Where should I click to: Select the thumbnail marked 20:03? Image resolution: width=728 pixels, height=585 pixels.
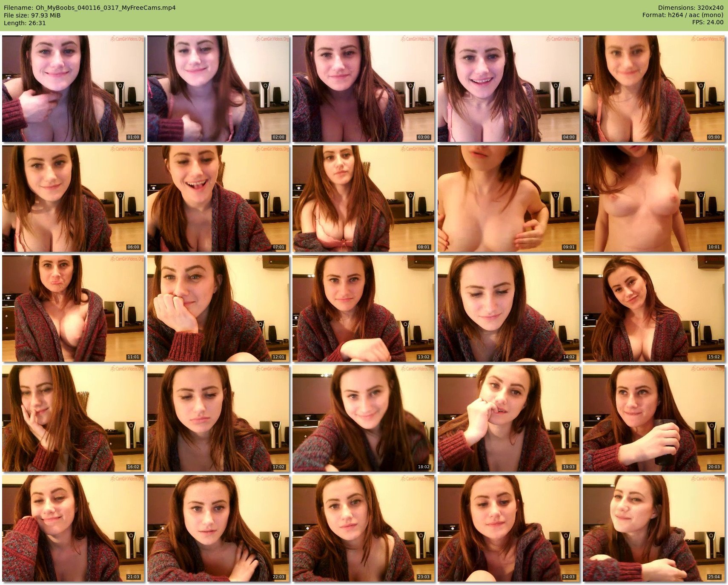coord(654,418)
